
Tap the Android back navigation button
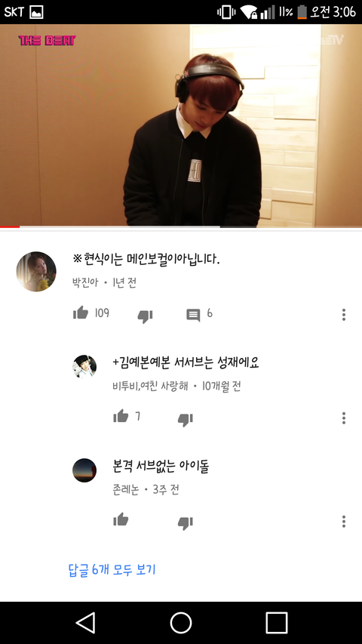[86, 623]
